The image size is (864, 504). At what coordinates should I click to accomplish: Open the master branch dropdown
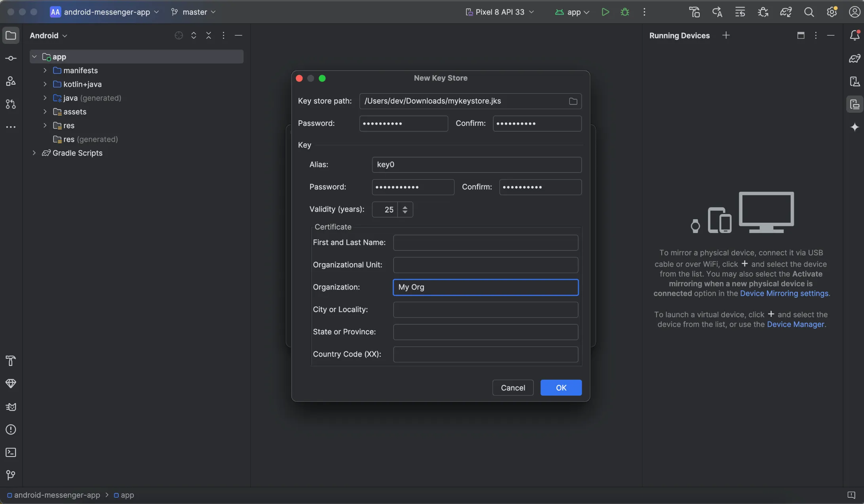coord(194,12)
